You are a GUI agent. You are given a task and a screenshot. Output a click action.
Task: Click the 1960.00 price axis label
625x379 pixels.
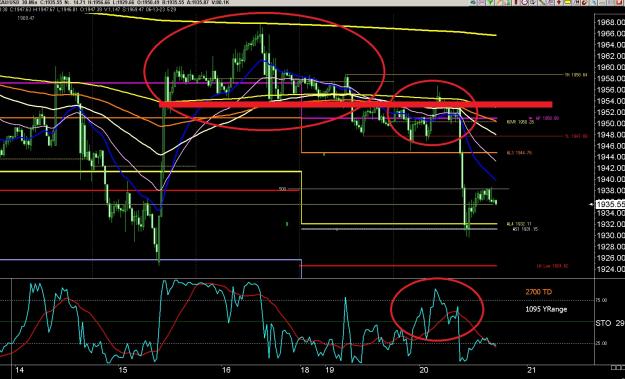tap(611, 67)
